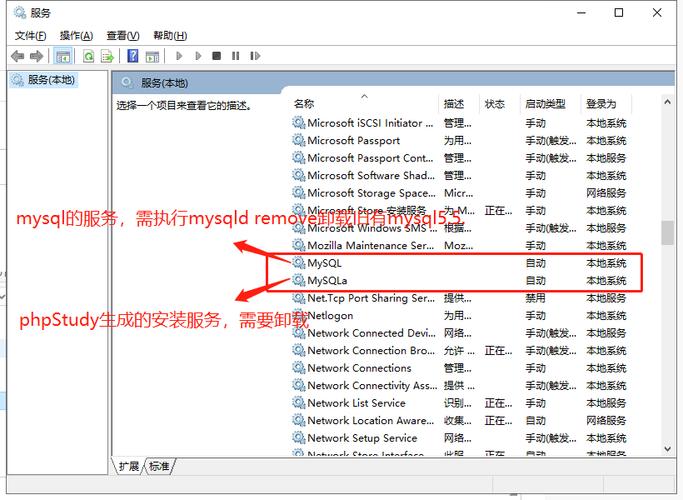Screen dimensions: 683x500
Task: Select Network Connected Devi... service
Action: 461,333
